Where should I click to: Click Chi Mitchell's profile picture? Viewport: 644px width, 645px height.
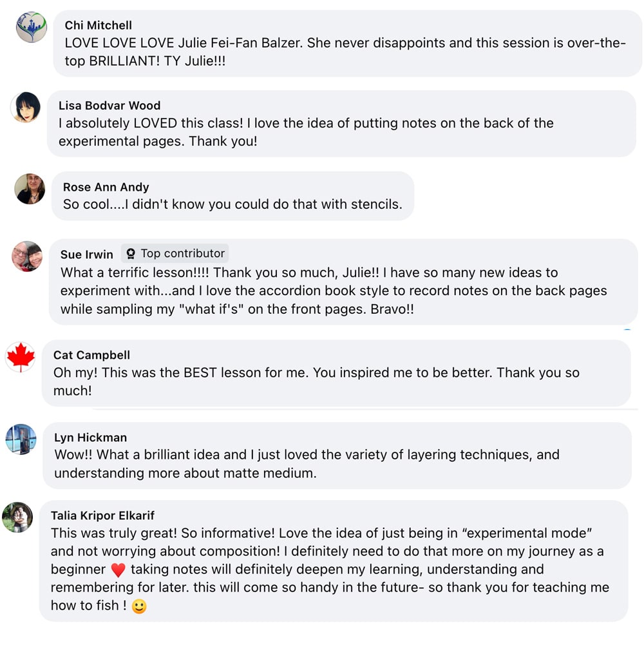pyautogui.click(x=32, y=27)
